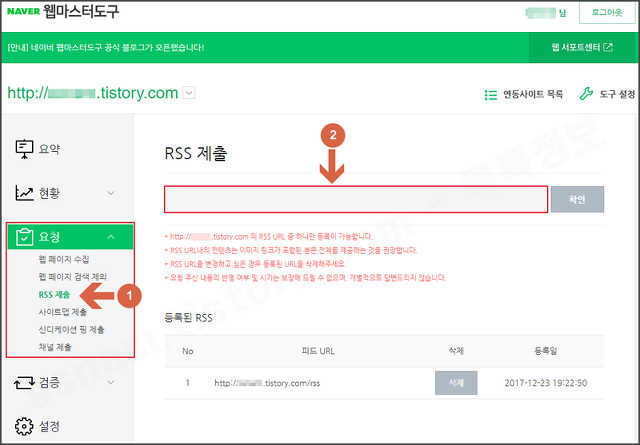
Task: Click the NAVER logo at top left
Action: [24, 11]
